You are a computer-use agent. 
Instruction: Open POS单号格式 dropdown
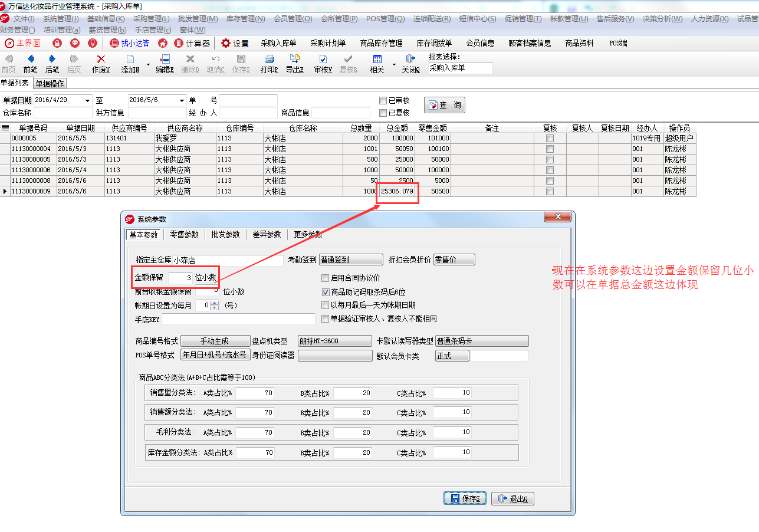215,355
